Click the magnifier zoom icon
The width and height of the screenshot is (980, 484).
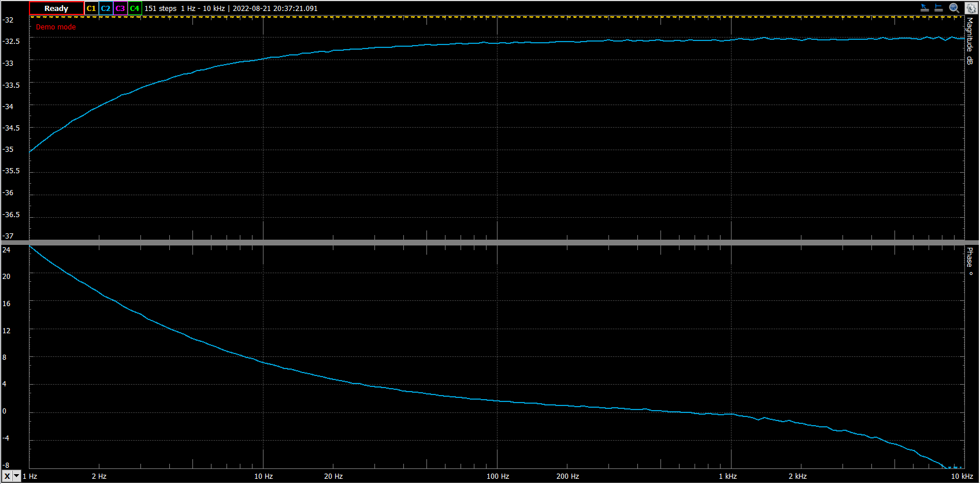click(x=955, y=8)
